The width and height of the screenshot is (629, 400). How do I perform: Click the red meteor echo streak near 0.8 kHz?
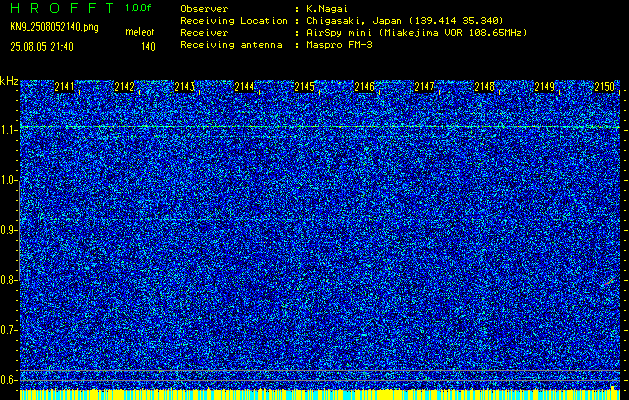tap(609, 282)
